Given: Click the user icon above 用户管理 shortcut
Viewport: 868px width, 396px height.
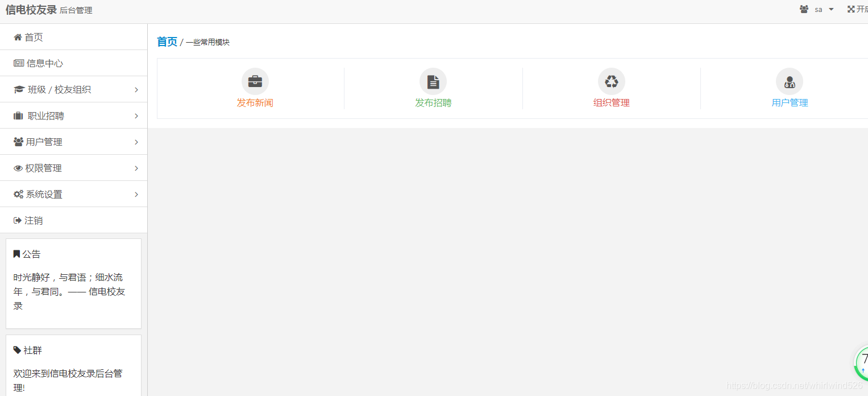Looking at the screenshot, I should pyautogui.click(x=790, y=82).
